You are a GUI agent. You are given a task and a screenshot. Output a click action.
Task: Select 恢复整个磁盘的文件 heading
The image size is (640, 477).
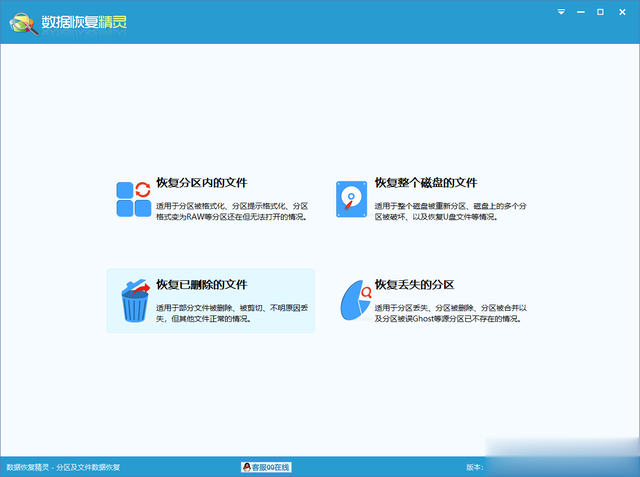pos(426,182)
